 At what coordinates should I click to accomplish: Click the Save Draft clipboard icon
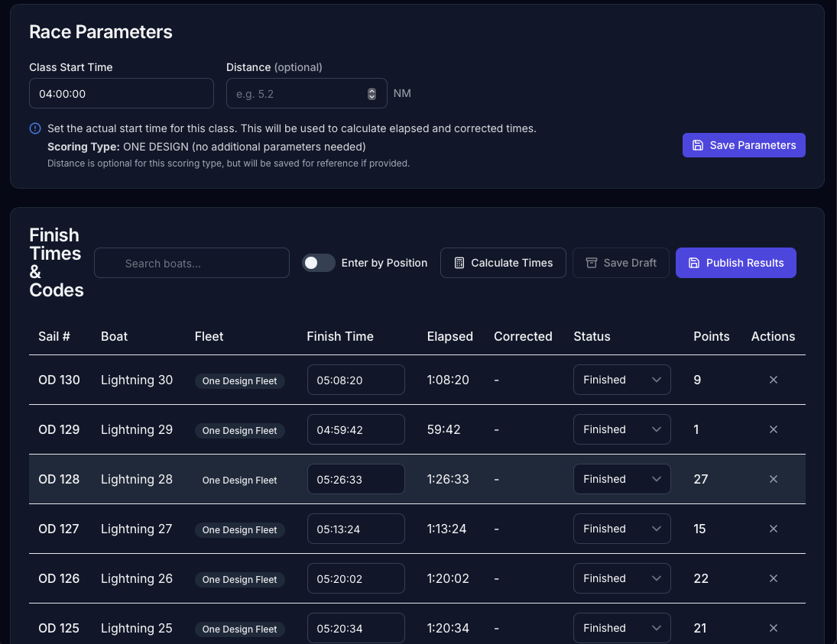[592, 263]
